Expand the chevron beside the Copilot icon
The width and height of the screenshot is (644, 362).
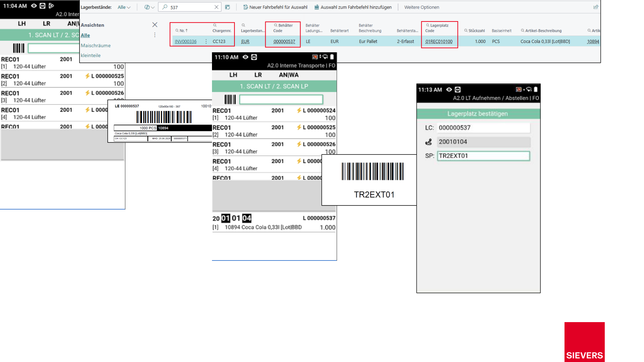tap(153, 7)
